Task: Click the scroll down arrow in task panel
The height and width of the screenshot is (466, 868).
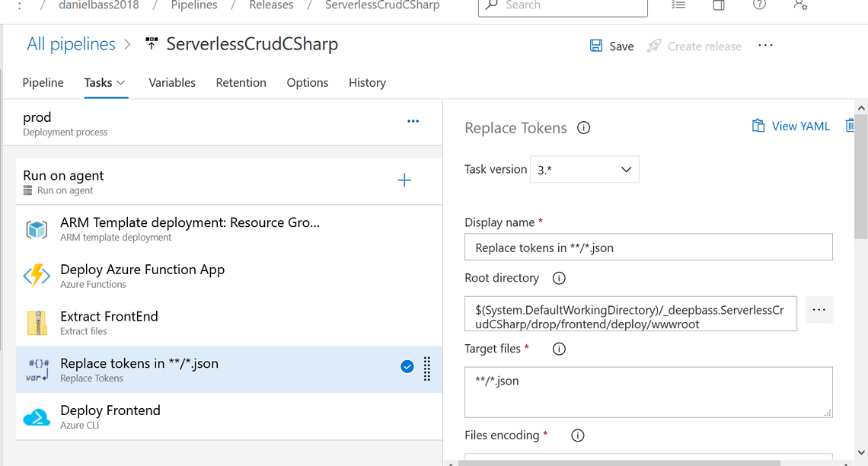Action: pos(861,452)
